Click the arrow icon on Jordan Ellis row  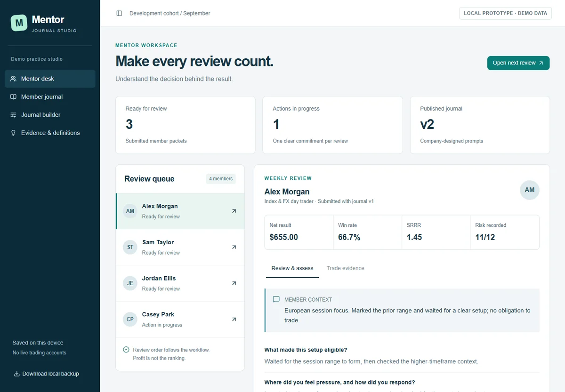coord(234,283)
